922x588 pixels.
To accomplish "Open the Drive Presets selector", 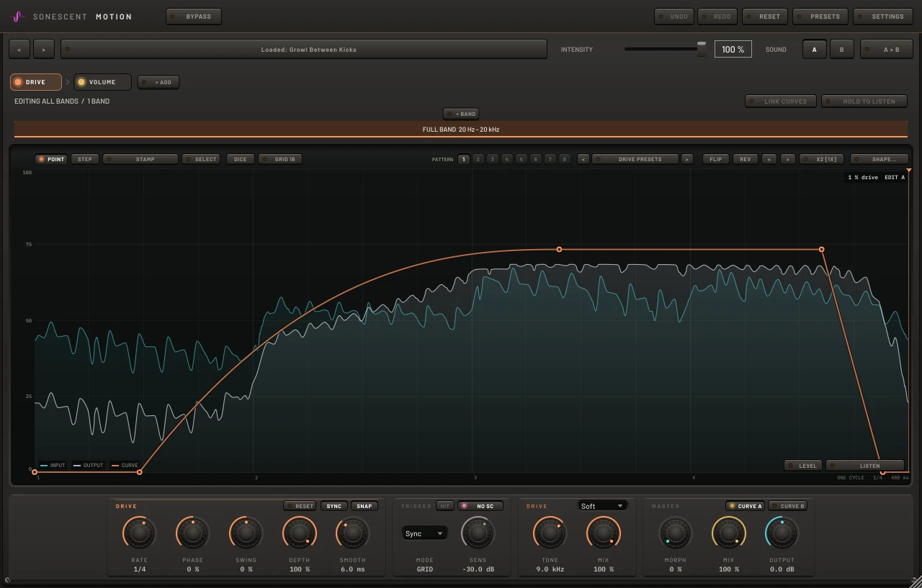I will click(635, 159).
